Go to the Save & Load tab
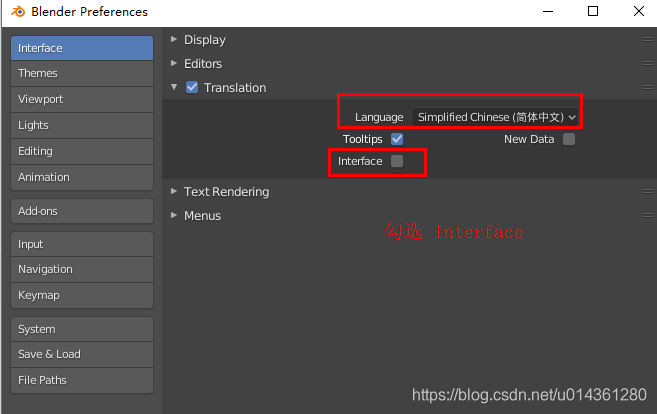 click(82, 354)
